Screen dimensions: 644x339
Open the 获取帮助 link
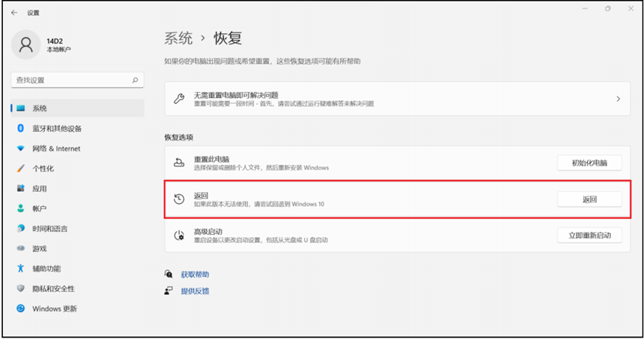[x=195, y=274]
